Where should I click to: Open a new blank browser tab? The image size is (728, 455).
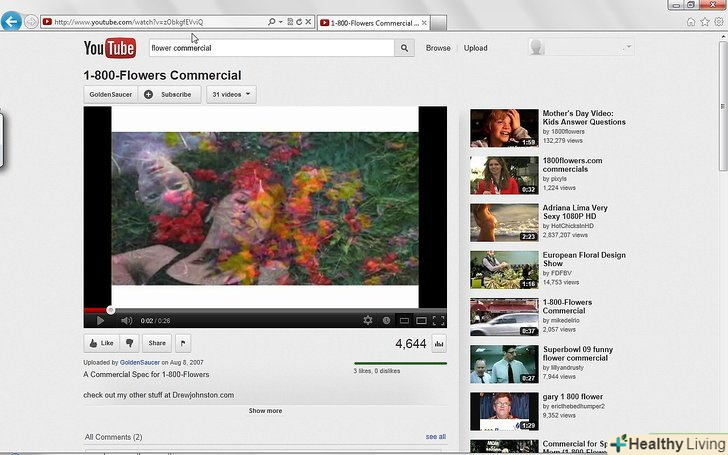click(439, 23)
